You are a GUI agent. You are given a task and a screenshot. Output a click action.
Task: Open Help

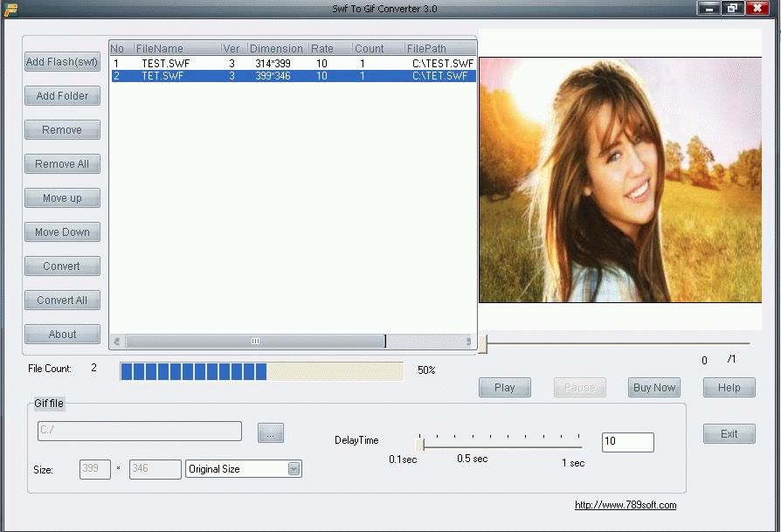coord(729,388)
